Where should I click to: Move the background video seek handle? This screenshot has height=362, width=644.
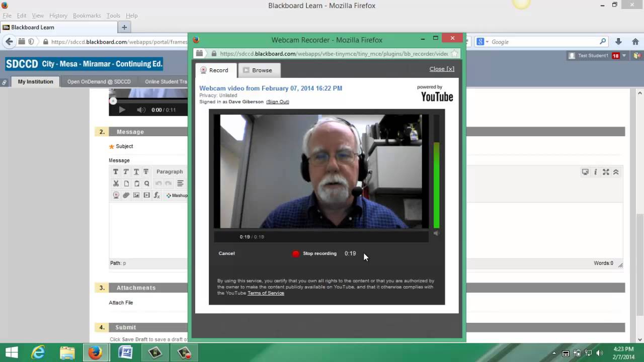(113, 101)
